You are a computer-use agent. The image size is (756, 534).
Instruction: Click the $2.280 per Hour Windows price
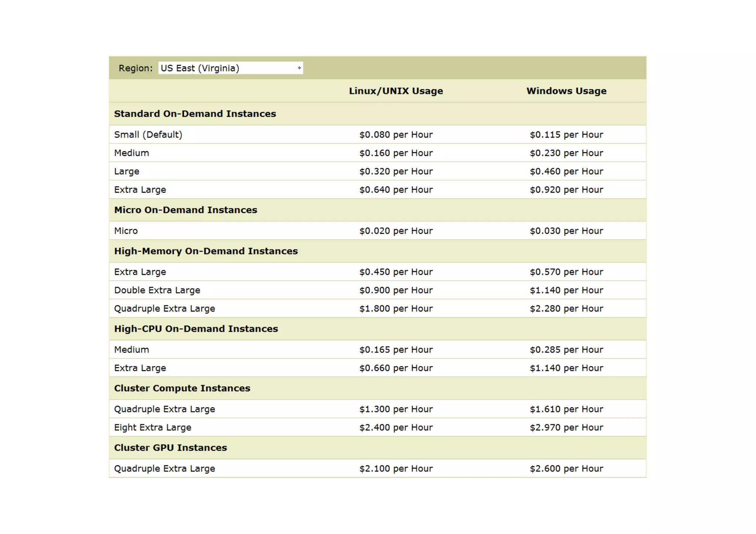(x=566, y=309)
